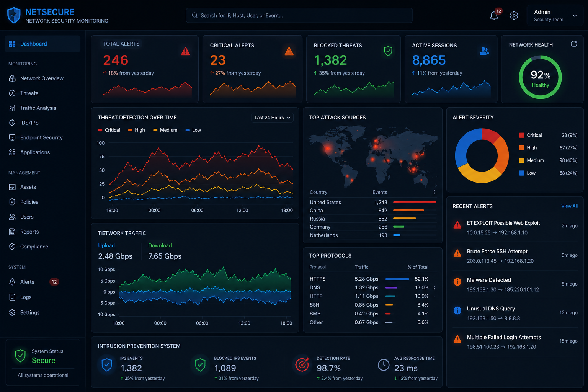Click the search field for IP or host
Image resolution: width=588 pixels, height=392 pixels.
pos(299,15)
